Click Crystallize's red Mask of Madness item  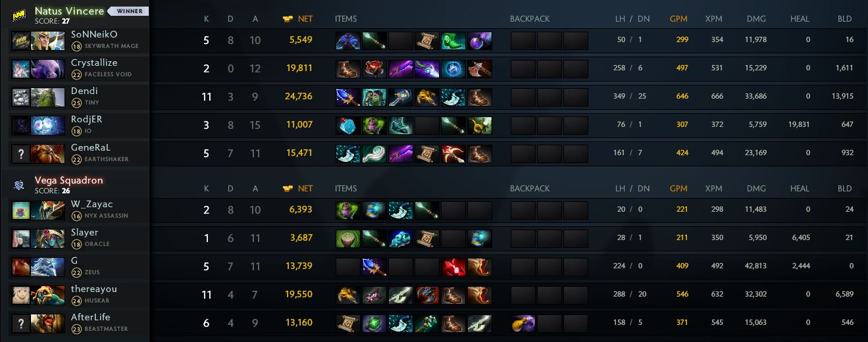(374, 68)
